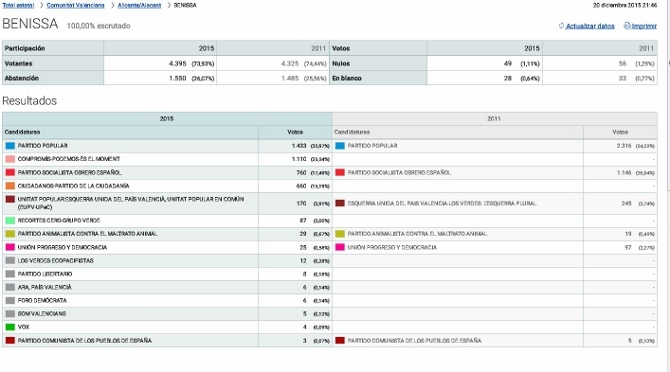
Task: Click UNIÓN PROGRESO Y DEMOCRACIA 2015 row
Action: tap(62, 247)
